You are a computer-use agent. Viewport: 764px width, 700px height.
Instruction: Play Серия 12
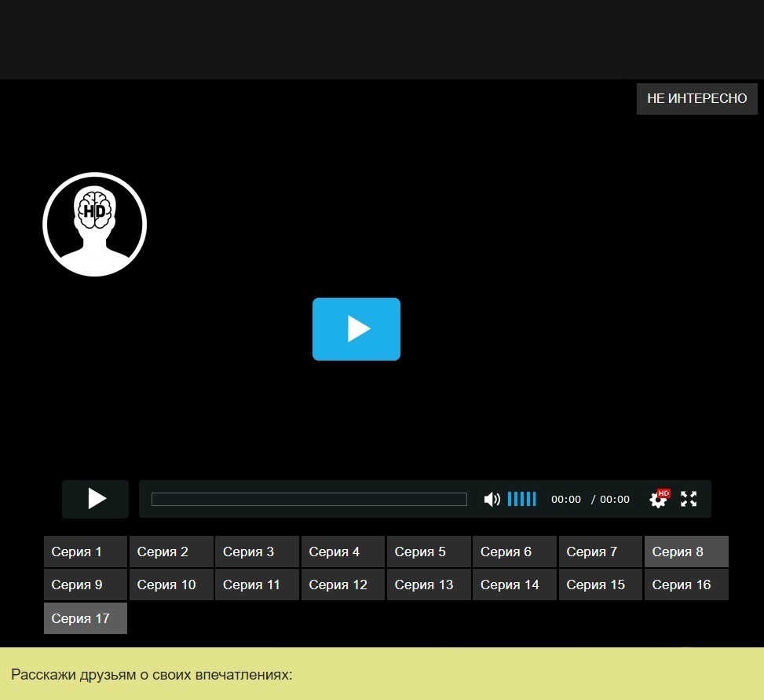click(342, 585)
